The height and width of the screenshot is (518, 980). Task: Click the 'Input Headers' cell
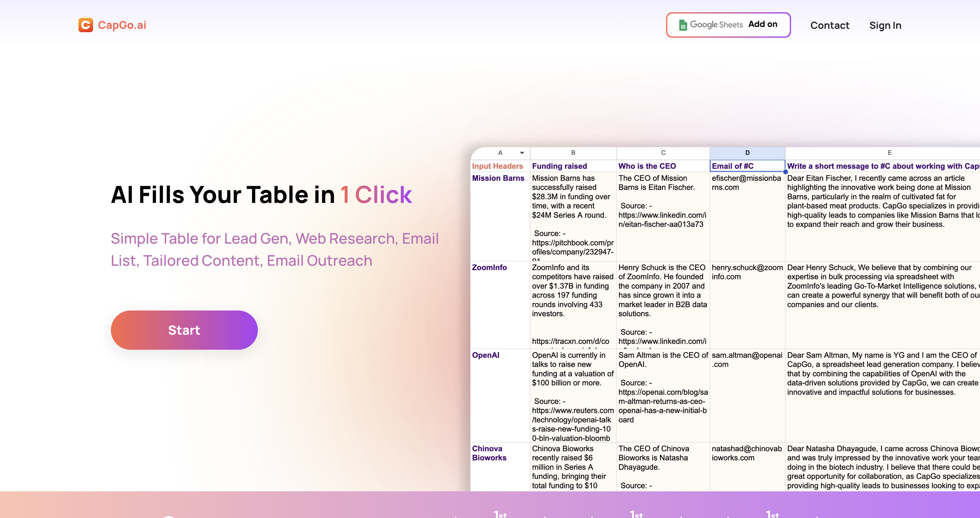500,166
